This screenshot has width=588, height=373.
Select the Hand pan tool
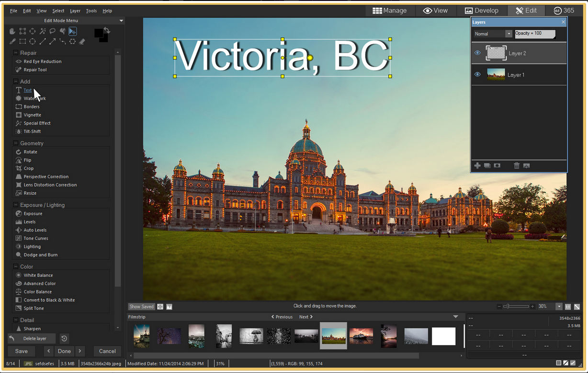[x=12, y=31]
